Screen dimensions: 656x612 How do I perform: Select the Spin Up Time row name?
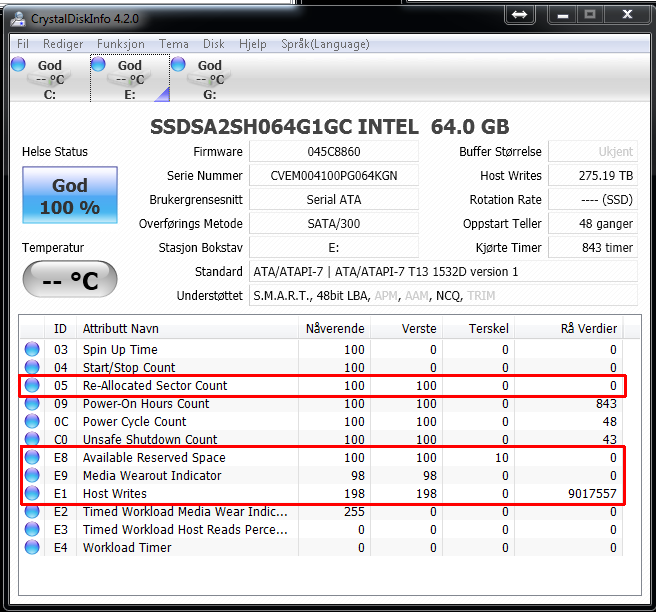[x=120, y=349]
